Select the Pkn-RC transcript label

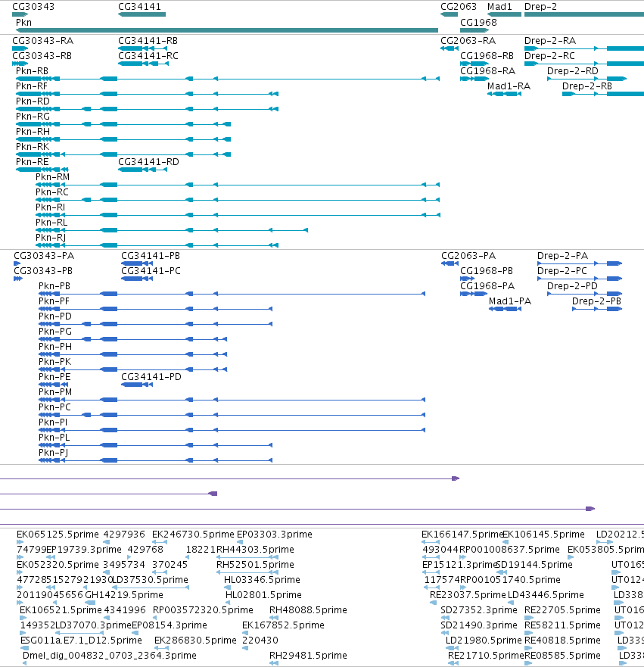click(x=52, y=192)
